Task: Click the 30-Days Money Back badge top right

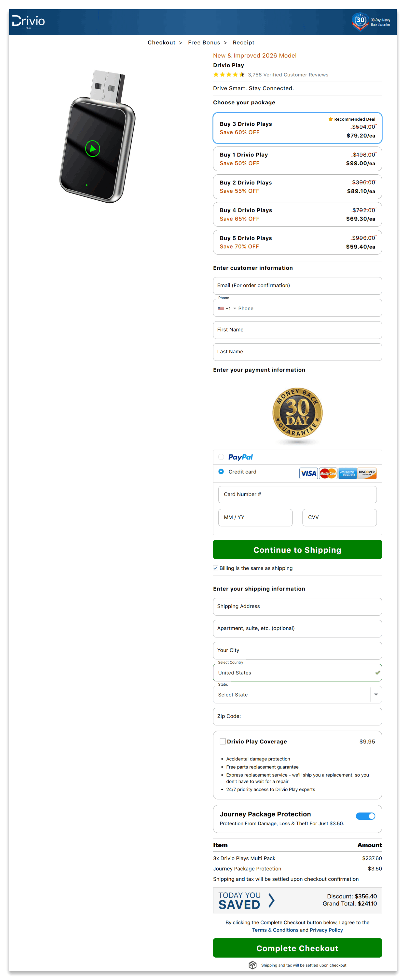Action: pos(370,22)
